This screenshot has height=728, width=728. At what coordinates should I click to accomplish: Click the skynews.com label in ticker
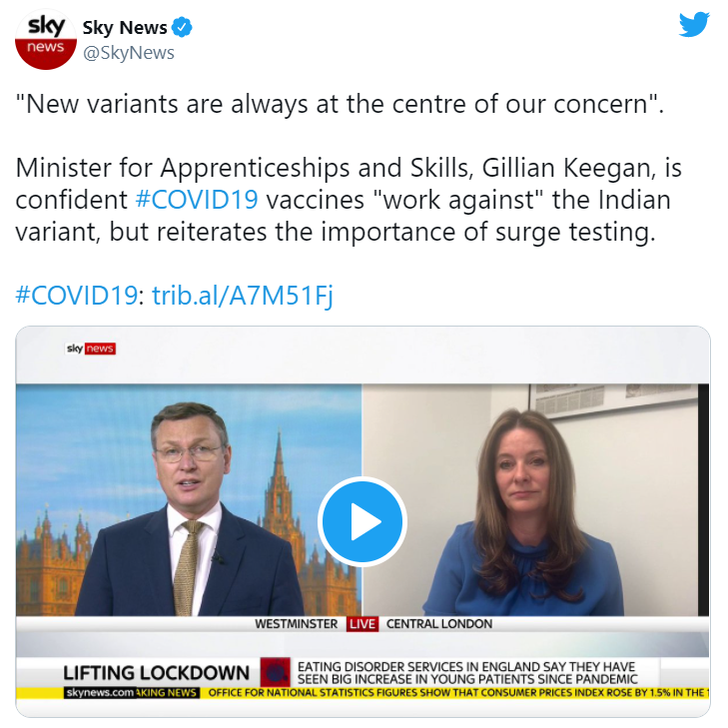100,693
